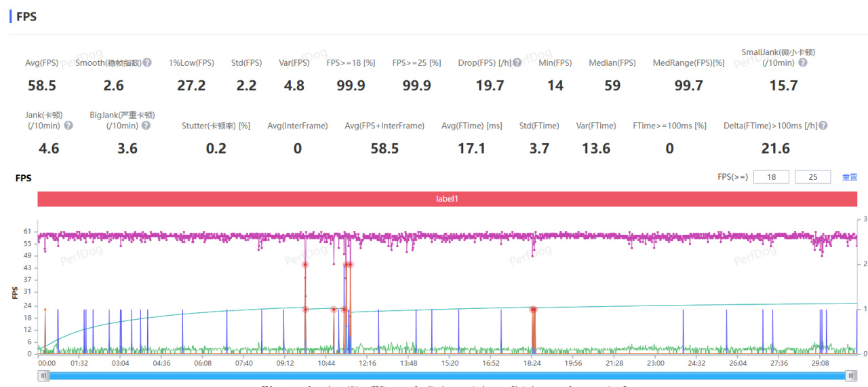
Task: Click the red jank marker at FPS 43 near 09:55
Action: 305,265
